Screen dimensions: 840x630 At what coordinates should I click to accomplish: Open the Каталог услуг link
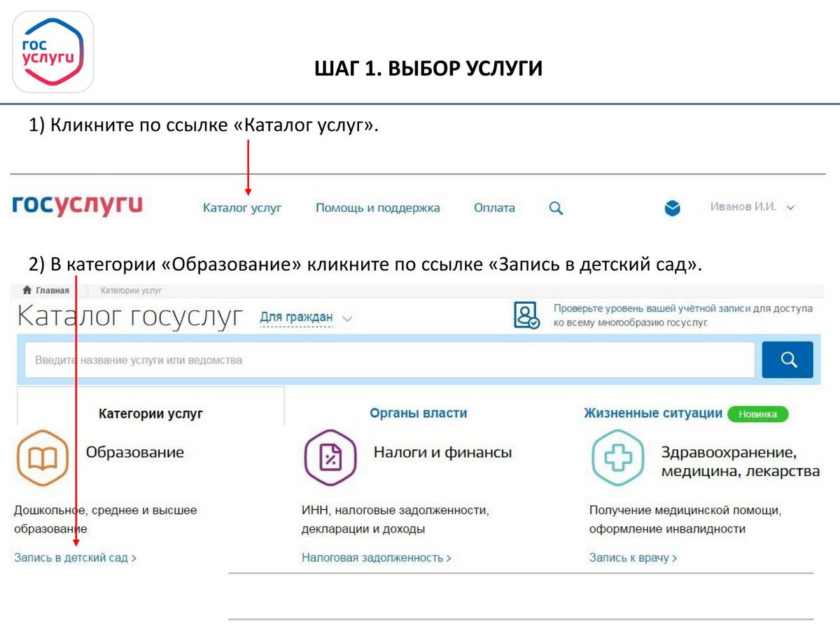point(242,208)
